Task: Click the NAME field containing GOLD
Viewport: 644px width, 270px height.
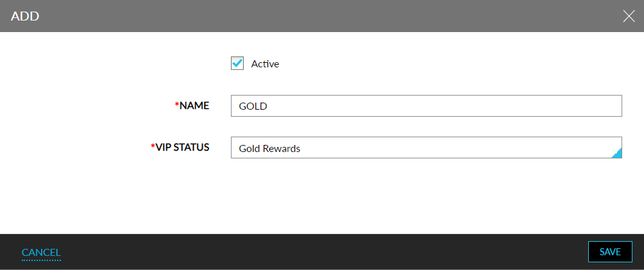Action: pos(427,106)
